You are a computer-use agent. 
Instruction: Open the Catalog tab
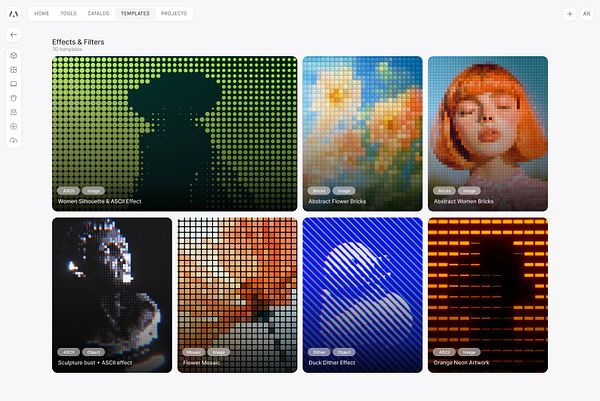coord(98,13)
